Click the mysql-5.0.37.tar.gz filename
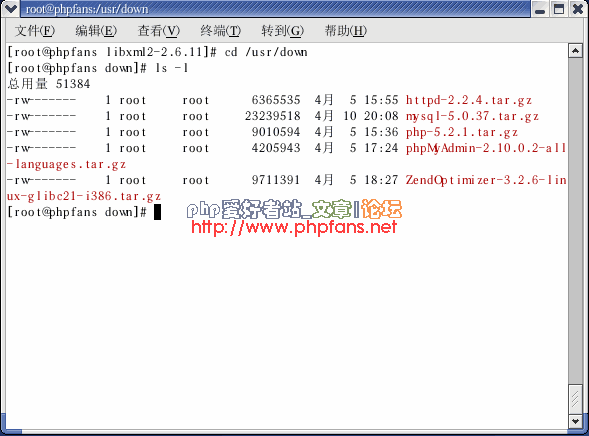This screenshot has width=589, height=436. click(x=472, y=116)
